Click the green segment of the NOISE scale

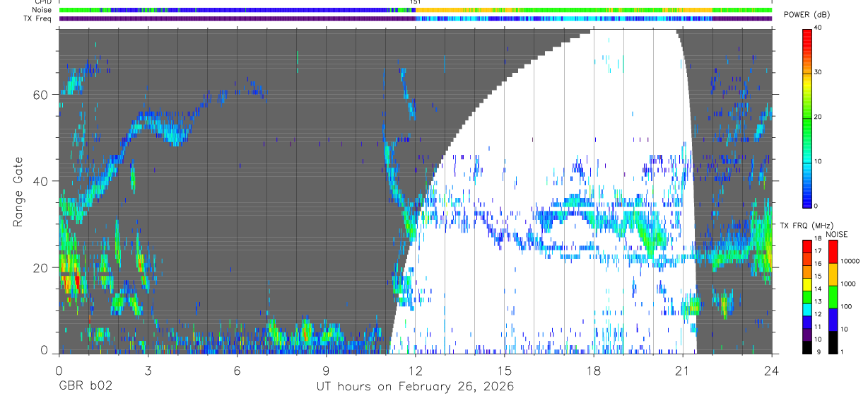(833, 296)
